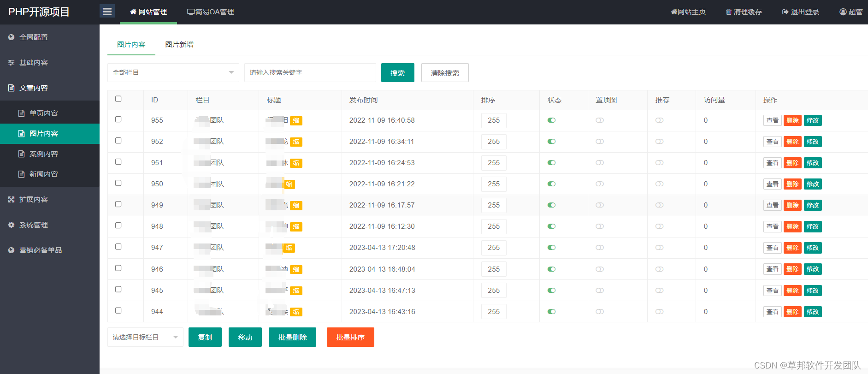Open 新闻内容 in the sidebar

[x=50, y=174]
